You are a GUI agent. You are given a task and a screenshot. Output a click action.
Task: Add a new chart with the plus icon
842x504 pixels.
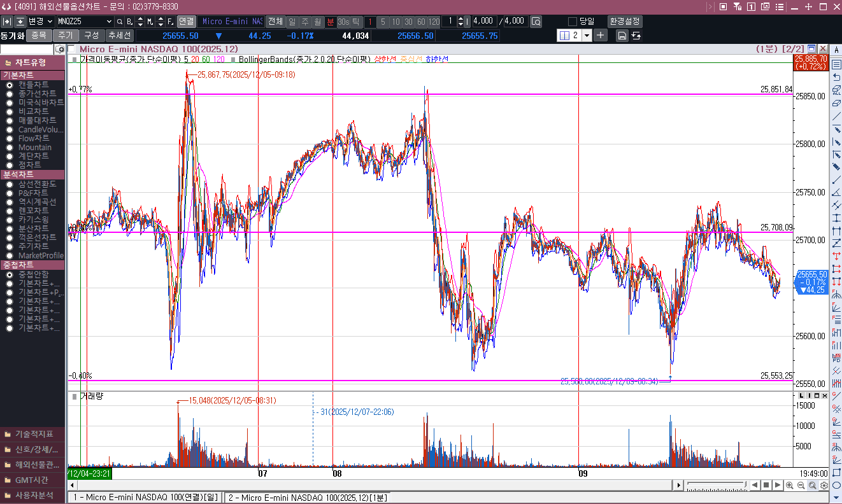click(601, 36)
